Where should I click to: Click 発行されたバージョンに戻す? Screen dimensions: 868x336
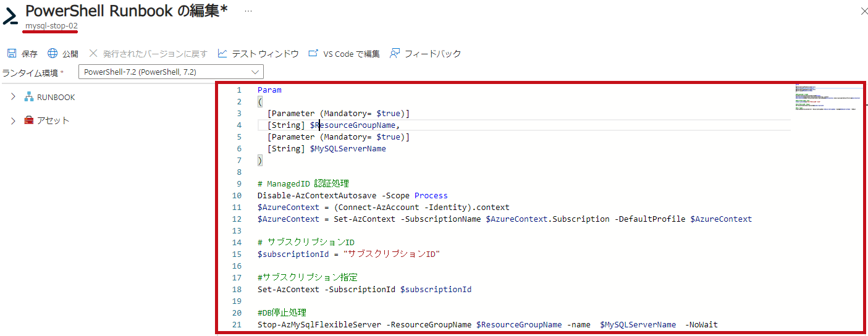(x=155, y=54)
